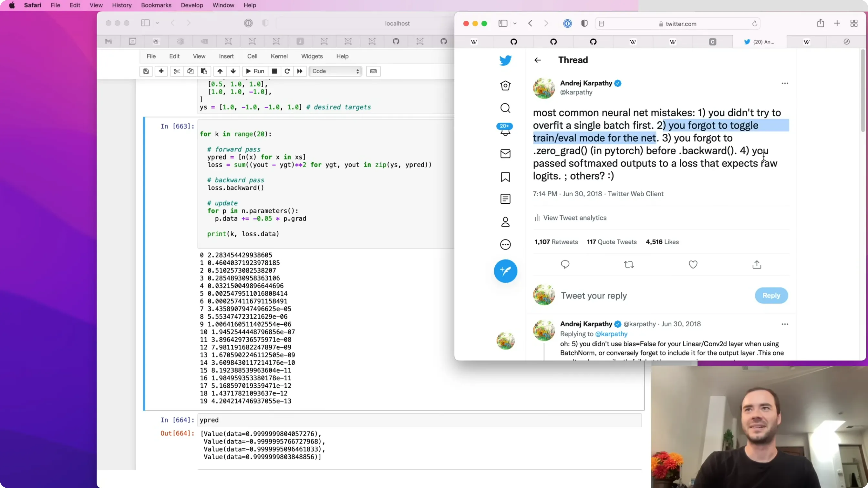
Task: Open View Tweet analytics link
Action: [571, 218]
